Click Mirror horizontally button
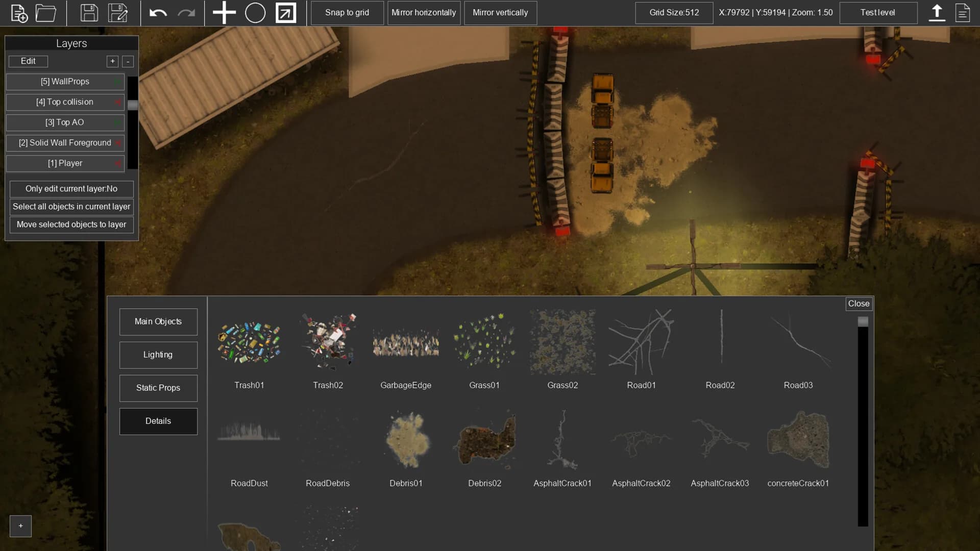 (424, 13)
